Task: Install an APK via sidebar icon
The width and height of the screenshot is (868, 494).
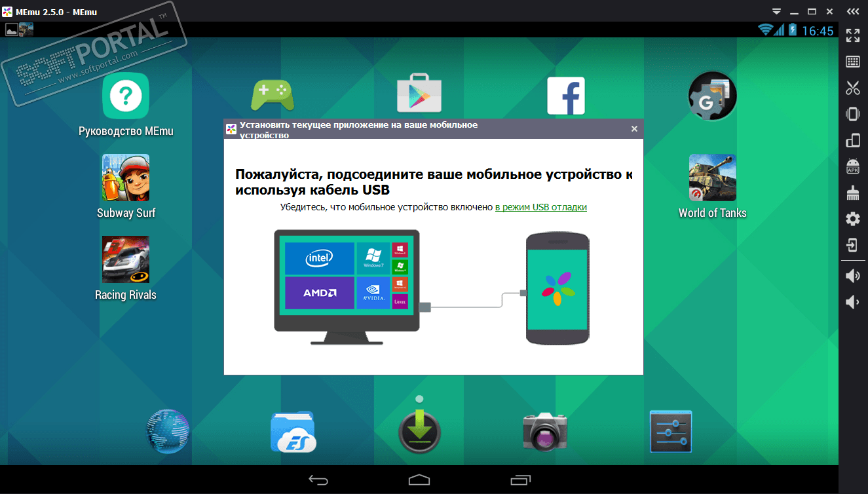Action: click(853, 166)
